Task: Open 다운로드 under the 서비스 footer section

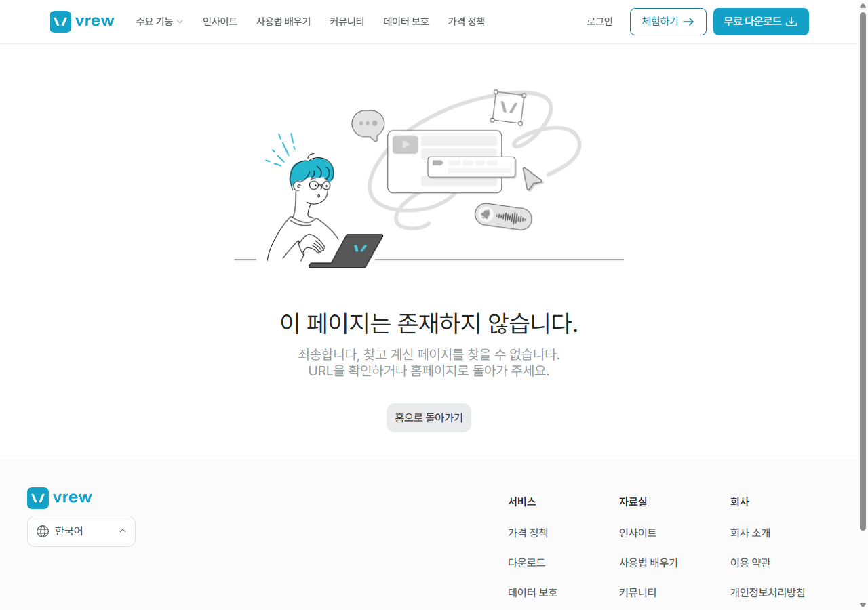Action: [527, 562]
